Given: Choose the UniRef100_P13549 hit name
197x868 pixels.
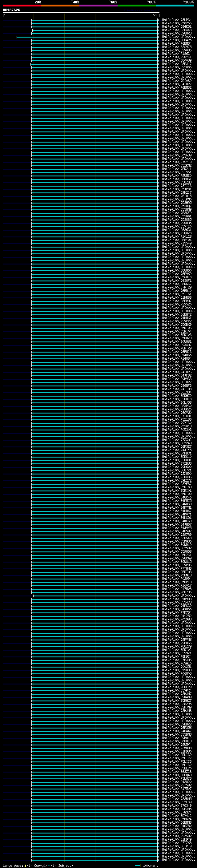Looking at the screenshot, I should [x=177, y=243].
